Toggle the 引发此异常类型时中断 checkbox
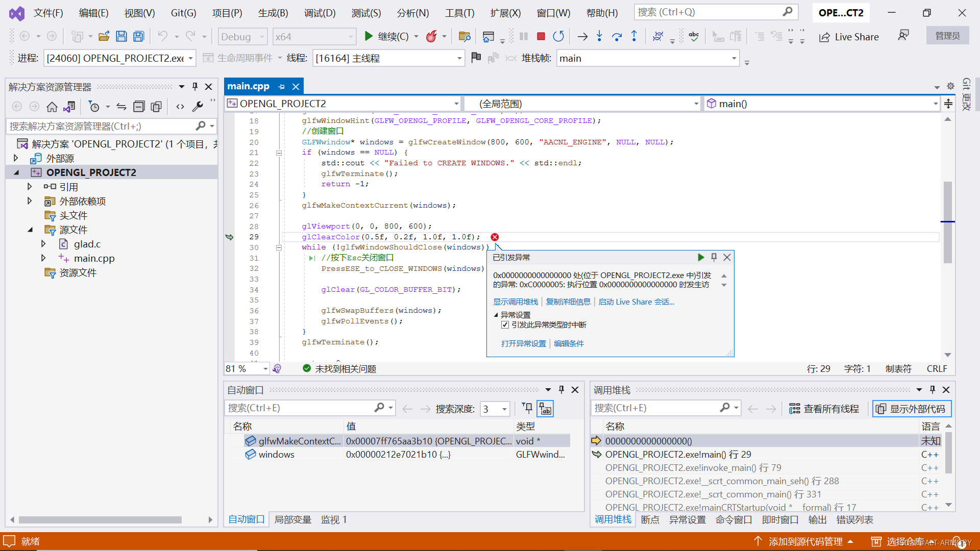This screenshot has height=551, width=980. click(x=505, y=325)
